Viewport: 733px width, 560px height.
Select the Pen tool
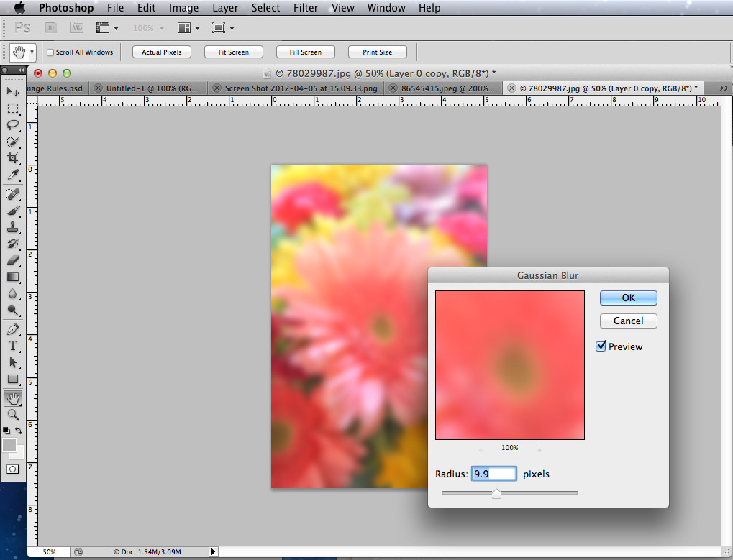(x=13, y=329)
